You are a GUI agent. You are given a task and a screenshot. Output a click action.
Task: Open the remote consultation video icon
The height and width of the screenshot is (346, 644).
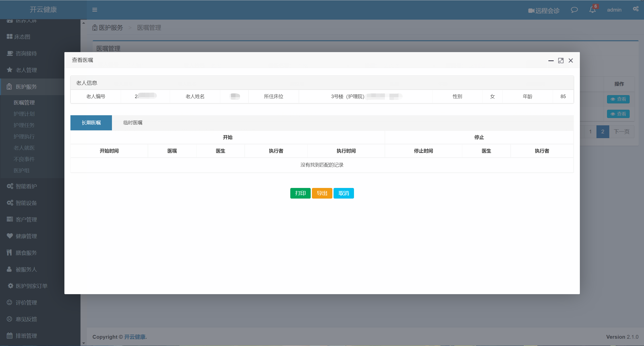coord(531,11)
